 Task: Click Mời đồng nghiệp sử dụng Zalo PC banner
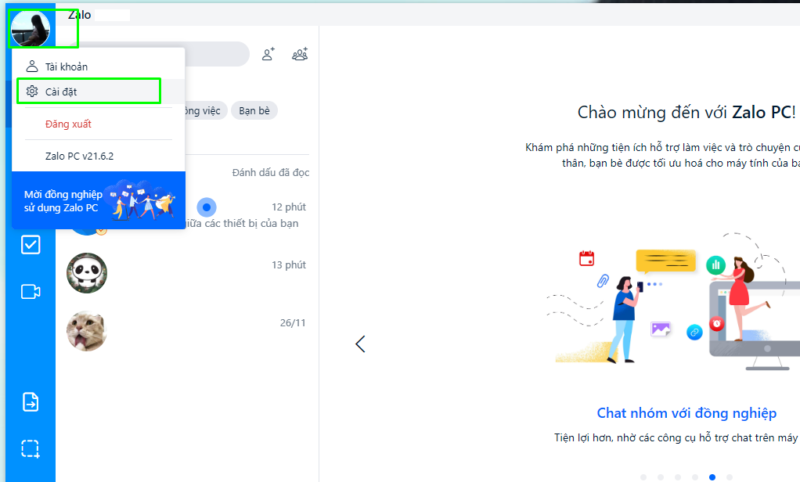pyautogui.click(x=98, y=200)
